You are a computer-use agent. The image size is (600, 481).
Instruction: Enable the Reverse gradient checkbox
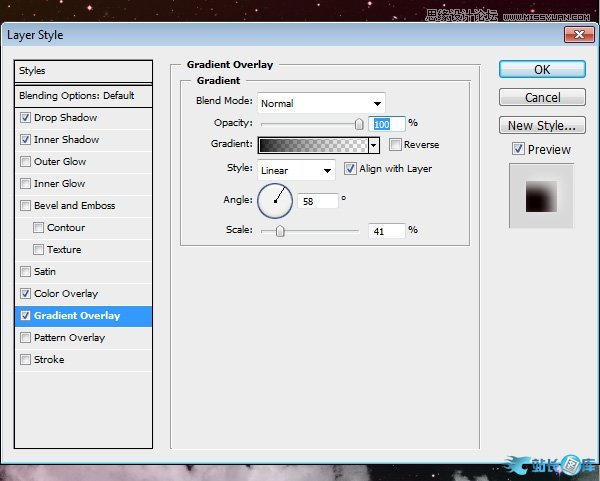395,145
